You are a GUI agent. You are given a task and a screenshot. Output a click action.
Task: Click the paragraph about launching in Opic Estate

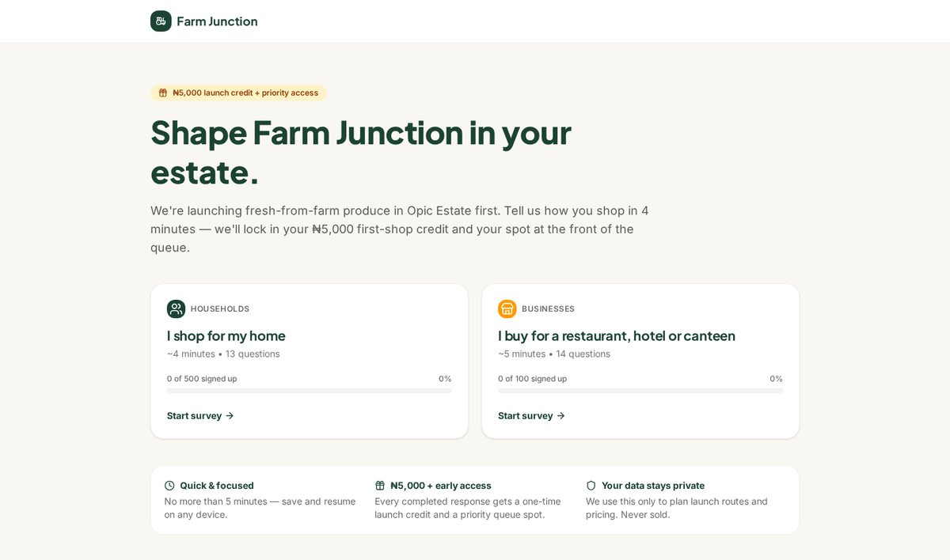[x=400, y=229]
